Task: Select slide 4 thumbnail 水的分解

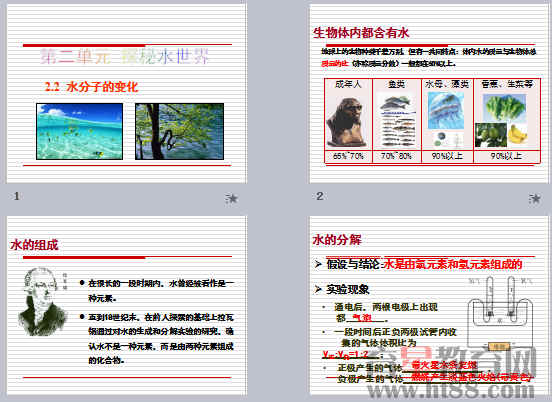Action: 429,305
